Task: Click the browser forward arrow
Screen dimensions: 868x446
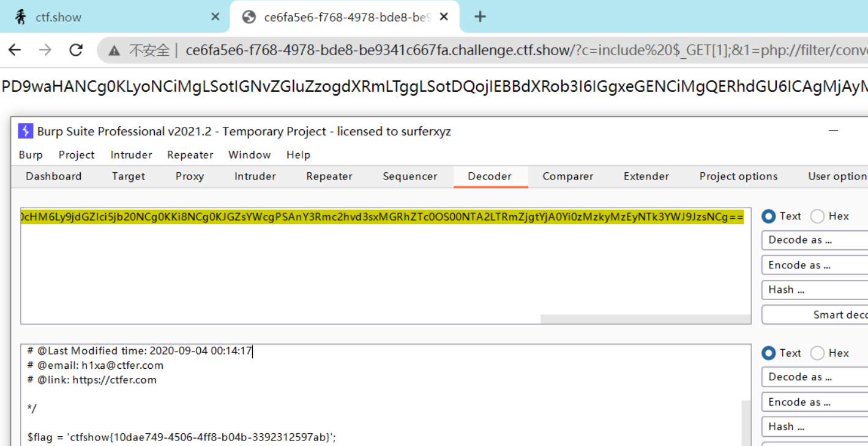Action: 45,50
